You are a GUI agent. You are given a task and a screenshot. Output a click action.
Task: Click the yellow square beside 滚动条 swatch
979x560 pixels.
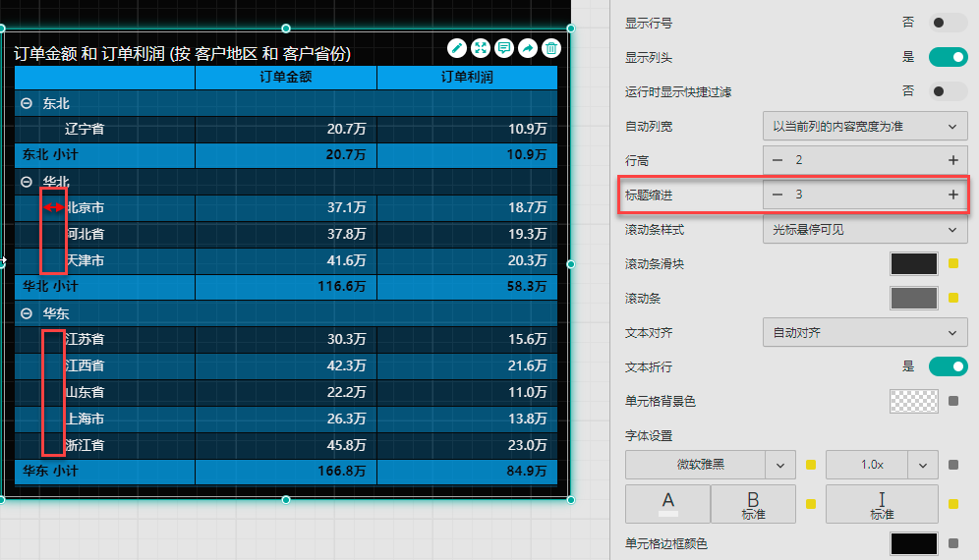[x=953, y=298]
